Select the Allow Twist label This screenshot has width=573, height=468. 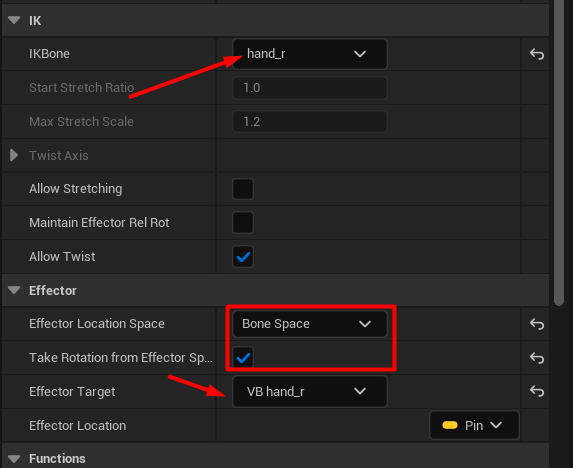coord(62,257)
